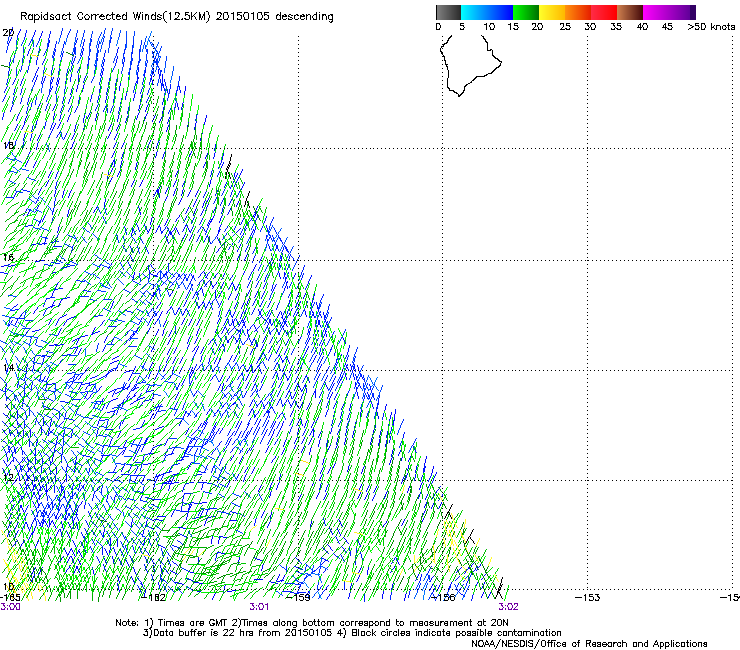Click the NOAA/NESDIS credit line

tap(589, 644)
